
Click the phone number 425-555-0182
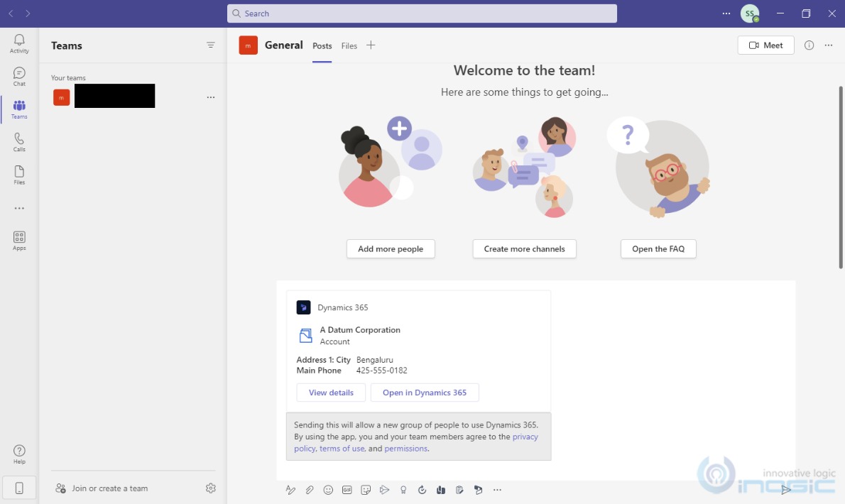coord(381,371)
